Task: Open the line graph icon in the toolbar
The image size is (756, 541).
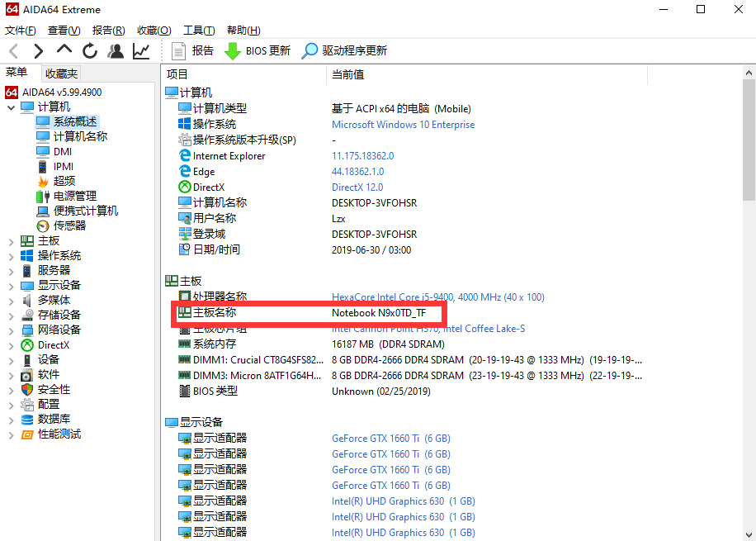Action: (x=141, y=50)
